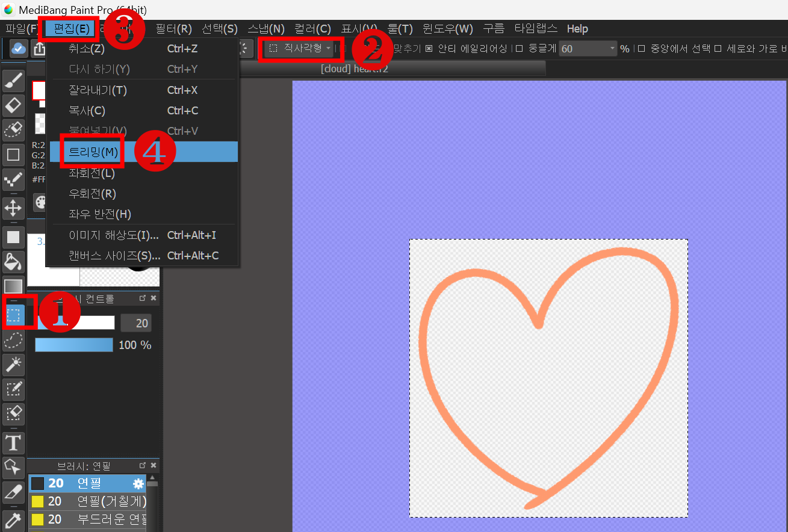Select the Text tool

pyautogui.click(x=13, y=444)
